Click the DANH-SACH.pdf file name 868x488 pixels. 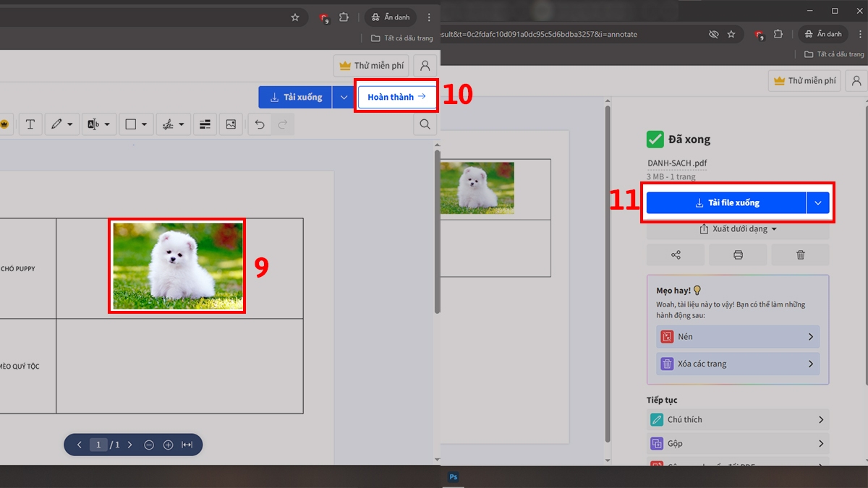click(677, 163)
